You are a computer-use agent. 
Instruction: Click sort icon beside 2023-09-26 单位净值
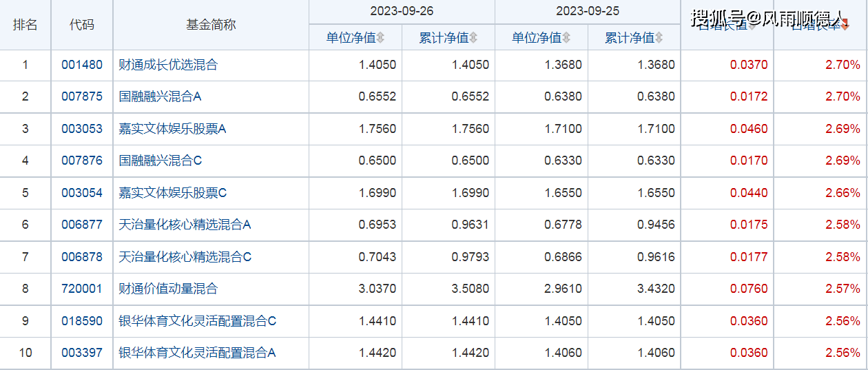[380, 38]
